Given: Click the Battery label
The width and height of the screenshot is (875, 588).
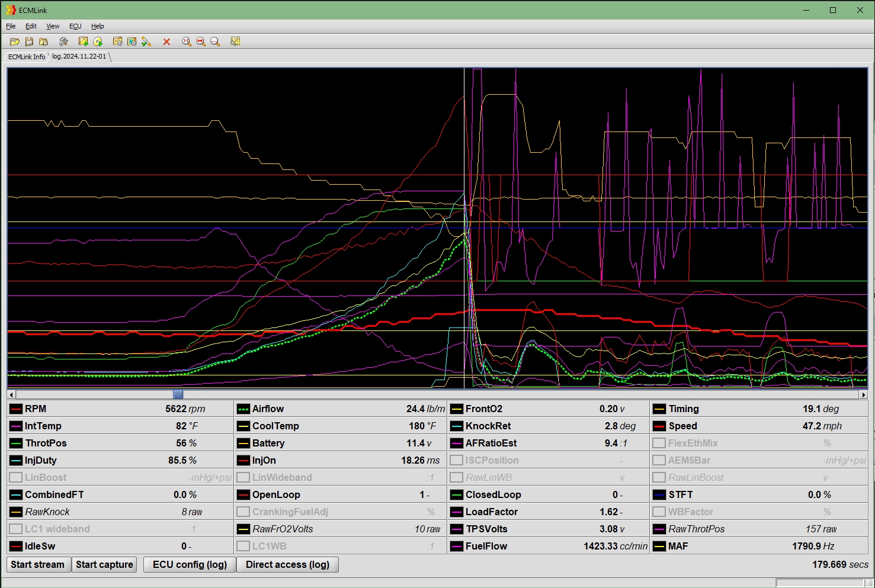Looking at the screenshot, I should point(268,443).
